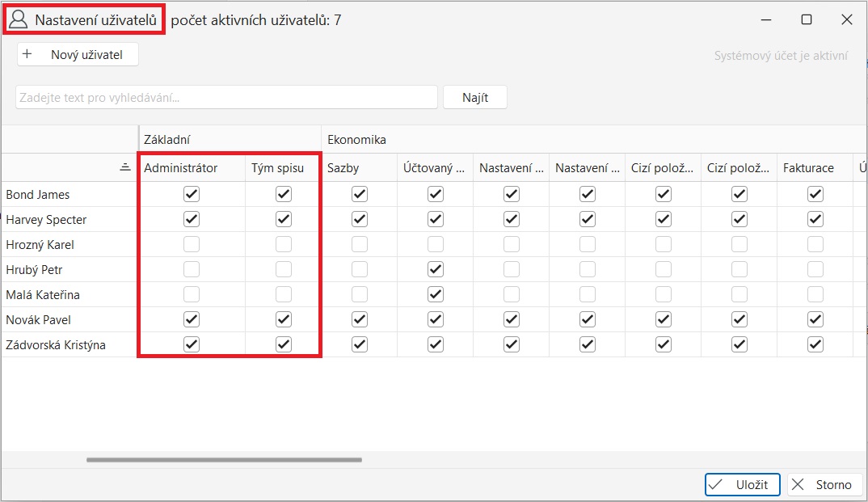868x502 pixels.
Task: Select the Ekonomika column group header
Action: [x=356, y=140]
